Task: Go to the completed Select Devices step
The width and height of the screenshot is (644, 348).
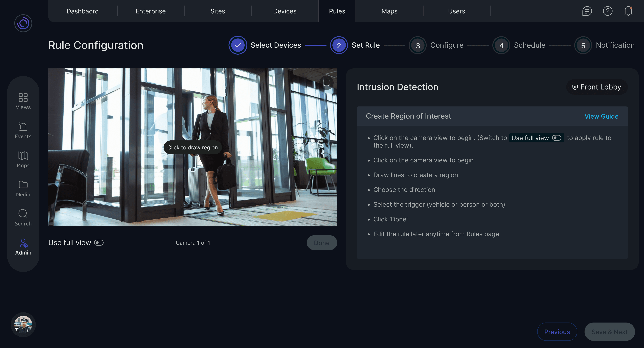Action: click(238, 45)
